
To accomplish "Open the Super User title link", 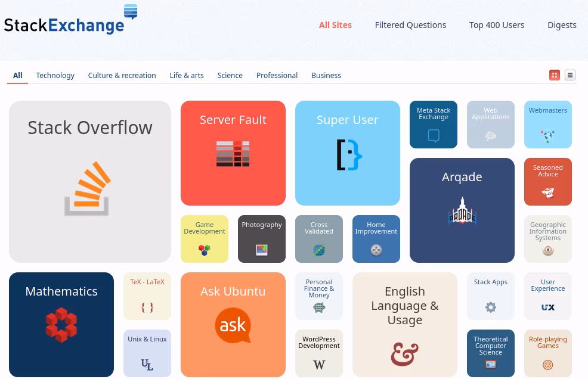I will (x=347, y=120).
